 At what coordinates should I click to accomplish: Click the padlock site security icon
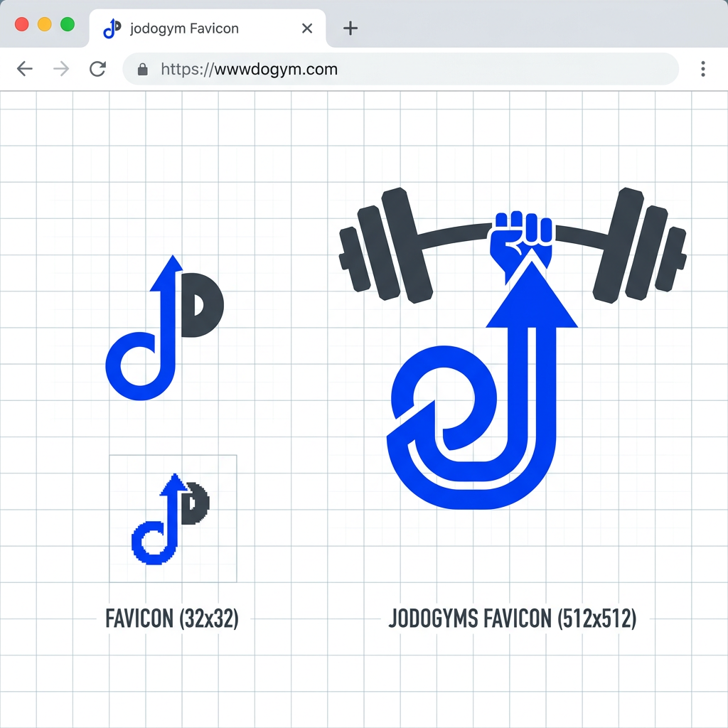143,69
